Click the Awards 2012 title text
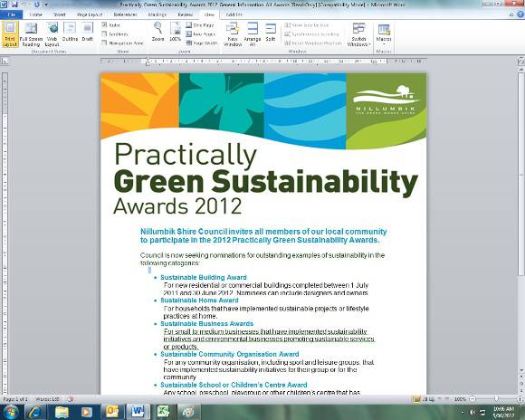525x420 pixels. click(177, 206)
